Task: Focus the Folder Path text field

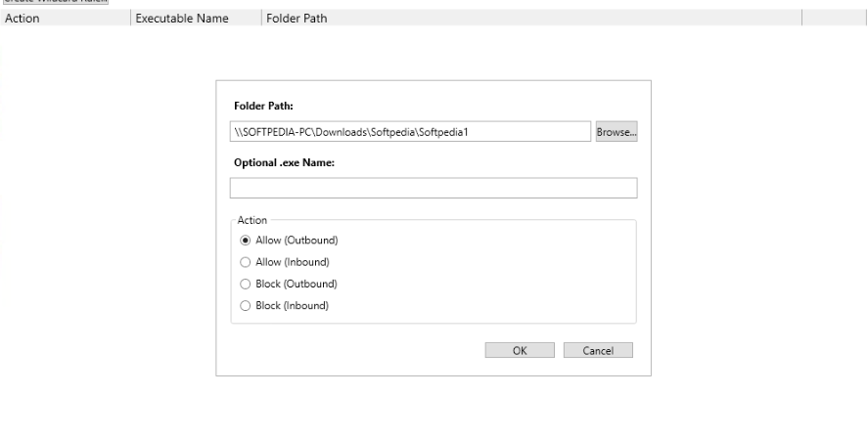Action: [410, 132]
